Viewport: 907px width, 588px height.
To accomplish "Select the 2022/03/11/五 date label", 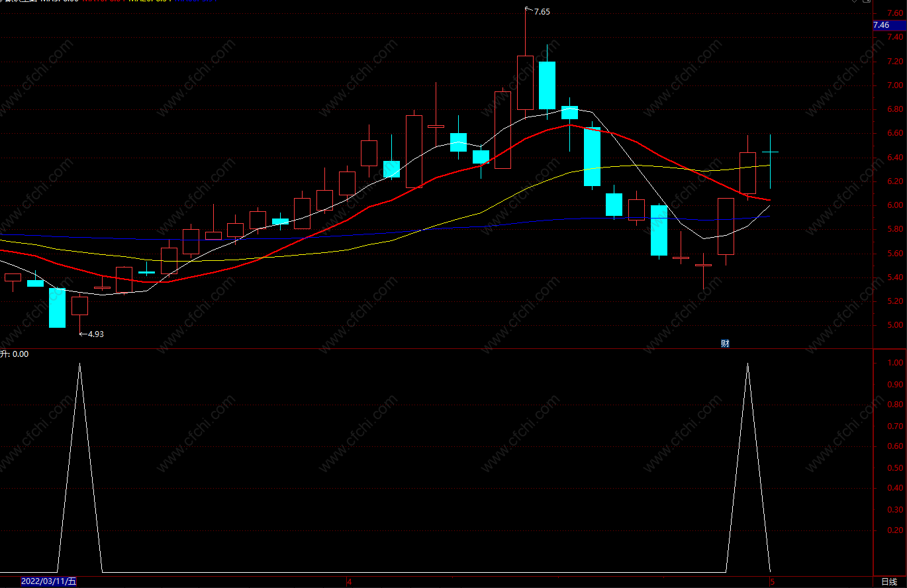I will point(49,582).
